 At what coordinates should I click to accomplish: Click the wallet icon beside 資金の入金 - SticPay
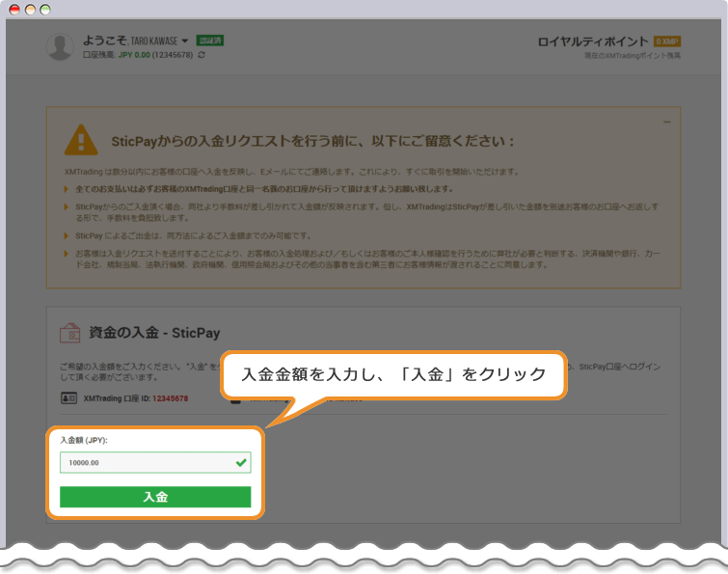70,333
